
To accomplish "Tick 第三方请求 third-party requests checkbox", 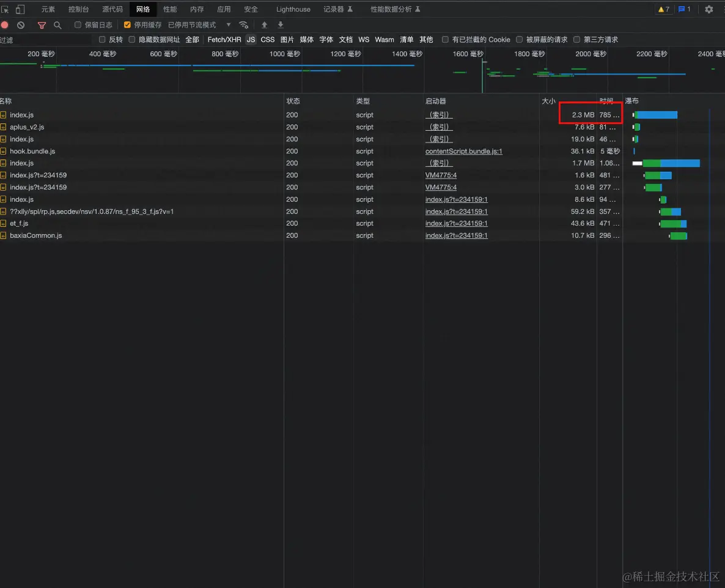I will (x=576, y=40).
